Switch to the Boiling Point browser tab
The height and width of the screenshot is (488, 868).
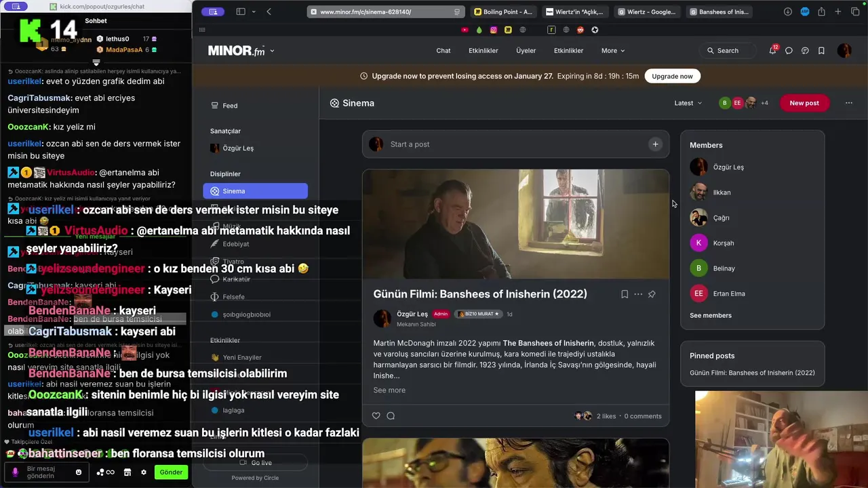pos(503,12)
